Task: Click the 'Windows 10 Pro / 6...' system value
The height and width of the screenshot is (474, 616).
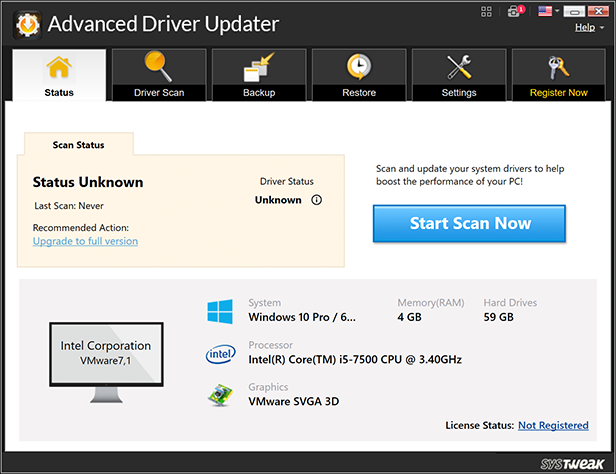Action: click(x=302, y=317)
